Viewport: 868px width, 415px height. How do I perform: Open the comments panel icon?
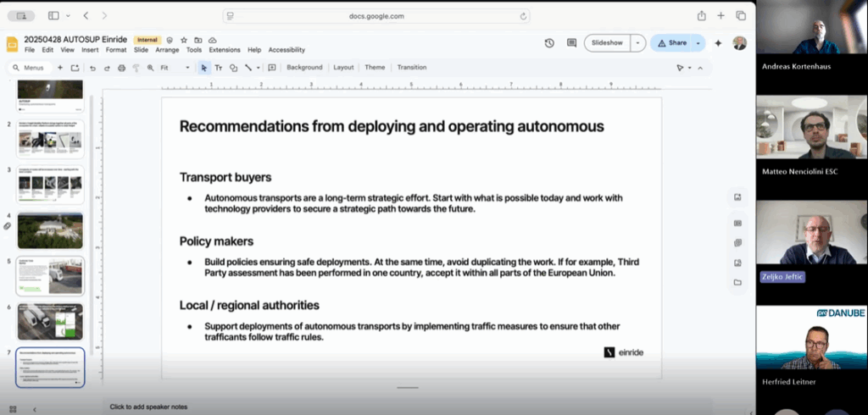tap(571, 42)
